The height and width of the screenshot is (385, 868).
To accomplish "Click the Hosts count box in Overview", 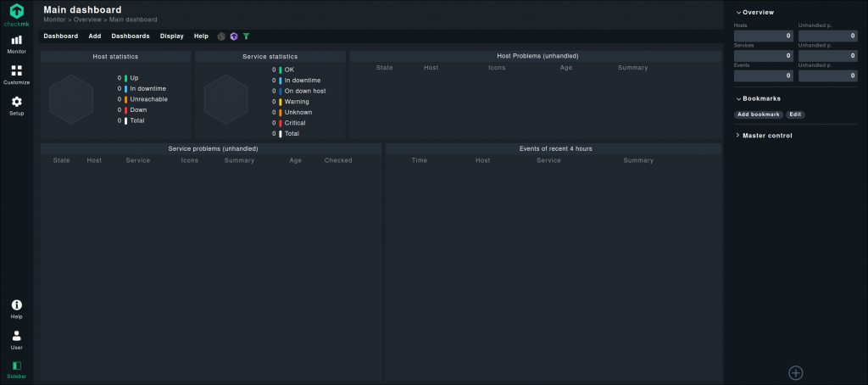I will point(764,36).
